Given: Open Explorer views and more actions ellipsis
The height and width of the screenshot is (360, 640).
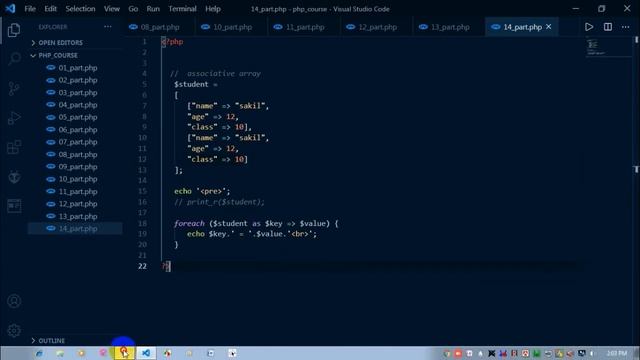Looking at the screenshot, I should coord(108,27).
